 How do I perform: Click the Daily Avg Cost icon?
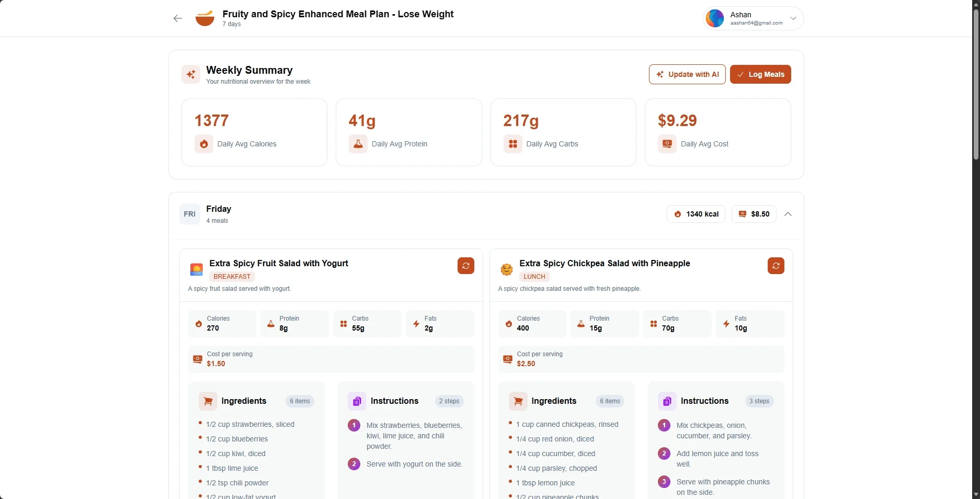click(x=667, y=144)
